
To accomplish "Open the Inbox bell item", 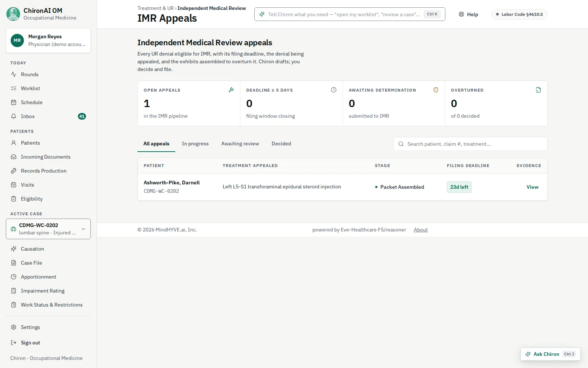I will tap(48, 116).
